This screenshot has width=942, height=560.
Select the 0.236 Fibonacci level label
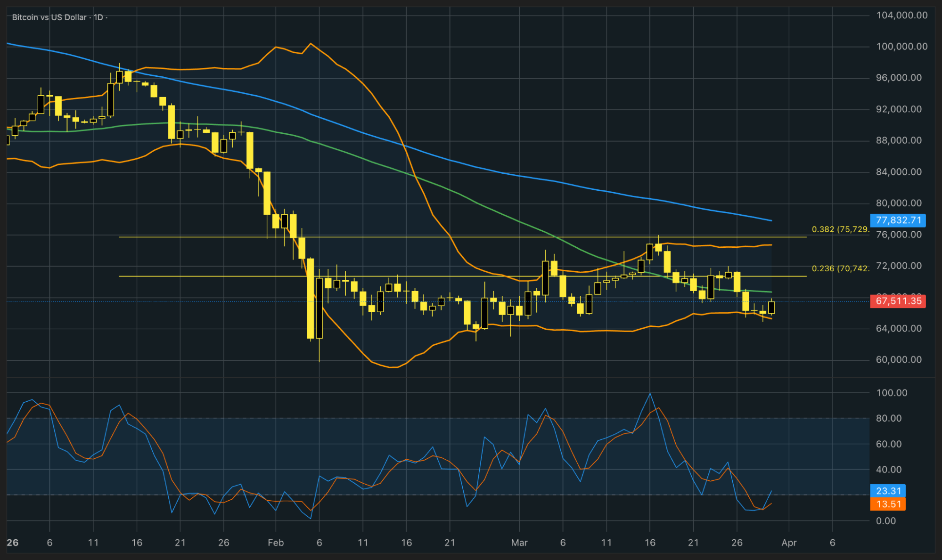pos(840,268)
